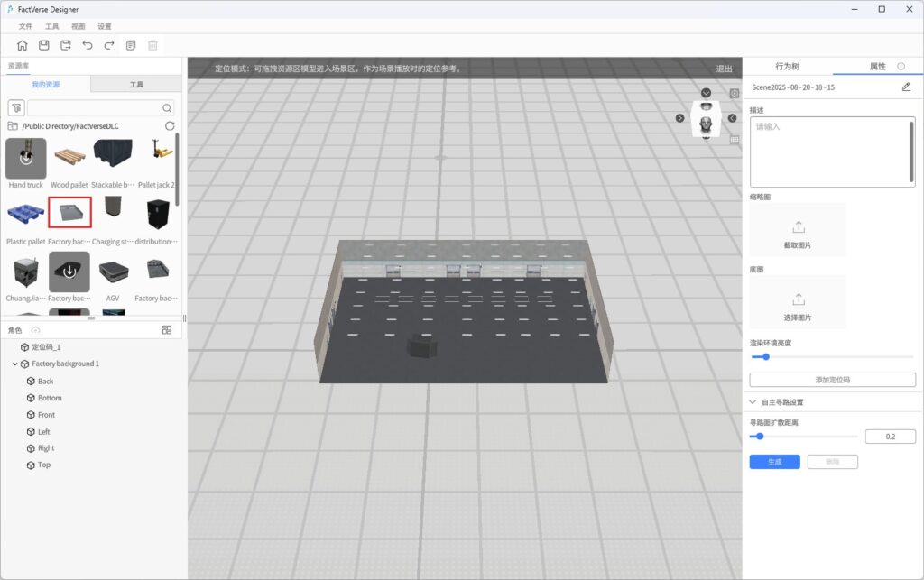Click the Home toolbar icon
This screenshot has height=580, width=924.
(x=22, y=45)
